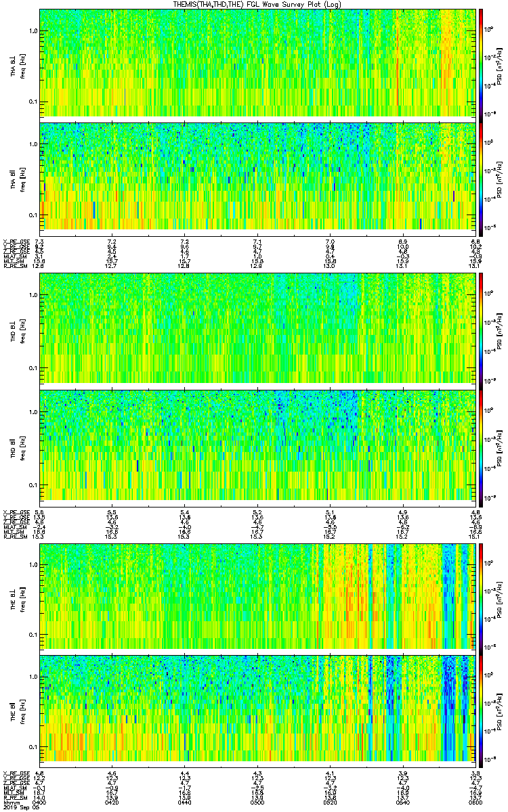Screen dimensions: 508x812
Task: Click the R_RE_SM row label under THD panels
Action: 15,537
